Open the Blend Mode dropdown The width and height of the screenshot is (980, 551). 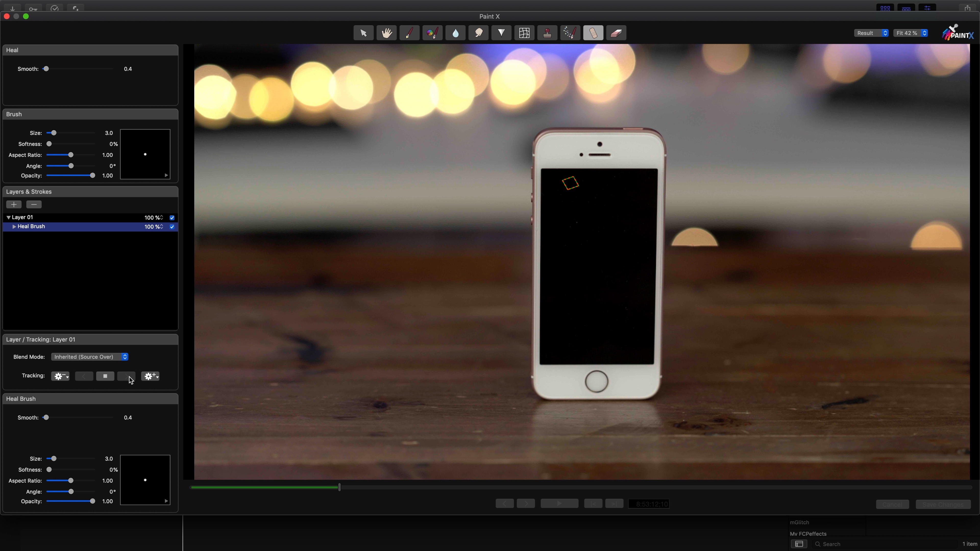(89, 357)
